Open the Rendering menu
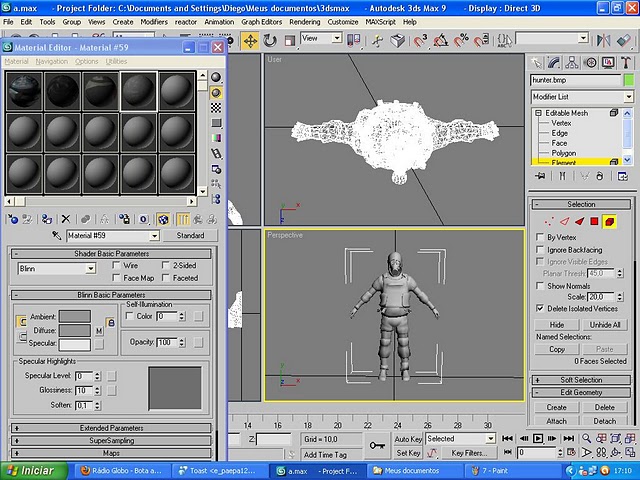The height and width of the screenshot is (480, 640). [304, 22]
